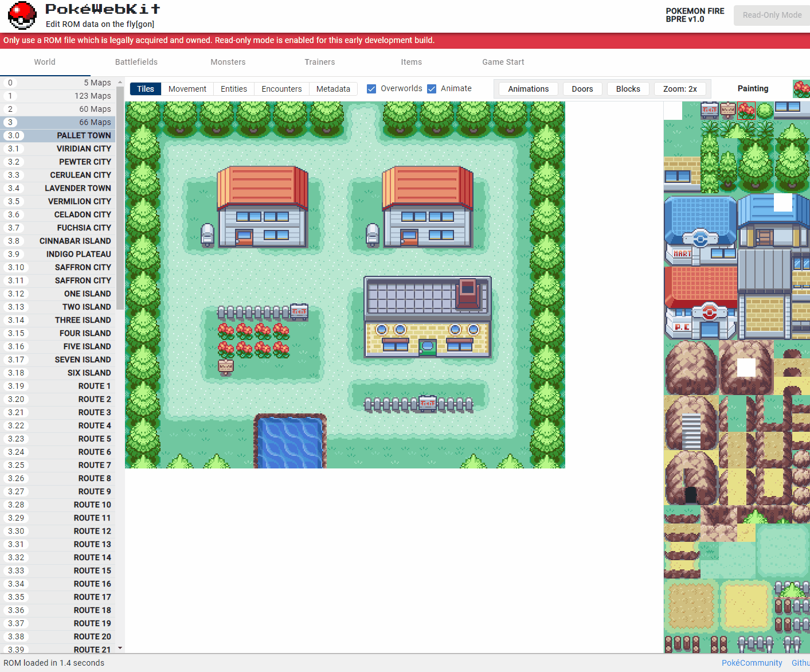Collapse map group 3 with 66 Maps
The width and height of the screenshot is (810, 672).
click(x=58, y=122)
